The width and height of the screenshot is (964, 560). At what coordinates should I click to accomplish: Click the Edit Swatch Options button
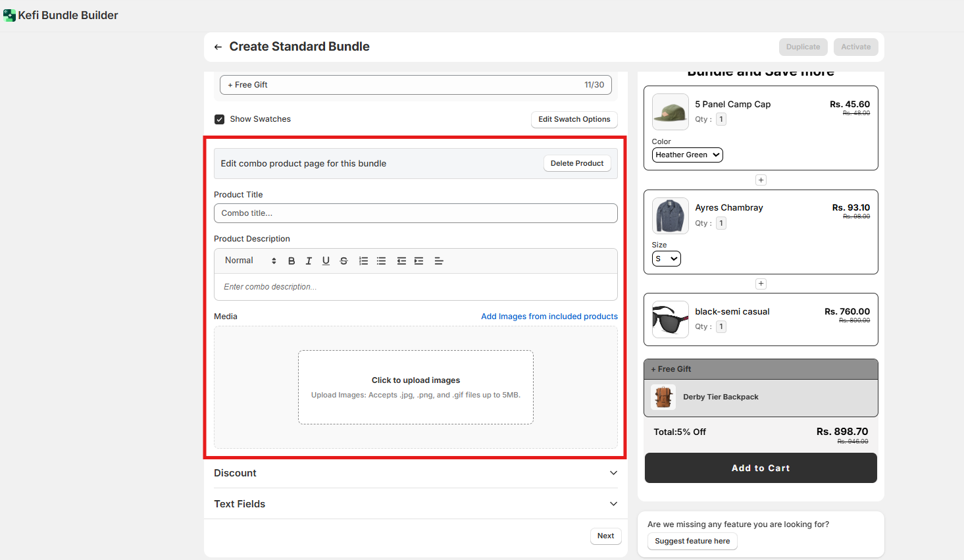574,119
